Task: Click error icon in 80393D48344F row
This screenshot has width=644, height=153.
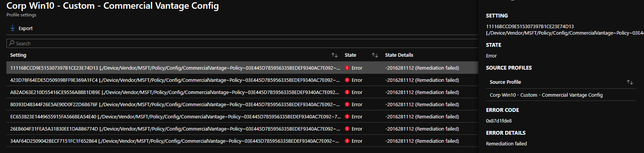Action: point(347,104)
